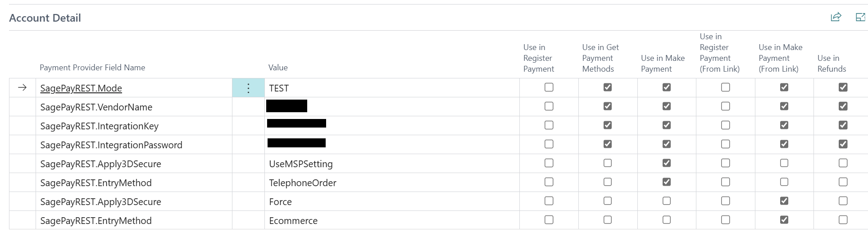Uncheck Use in Make Payment for UseMSPSetting row
Screen dimensions: 868x233
(666, 163)
